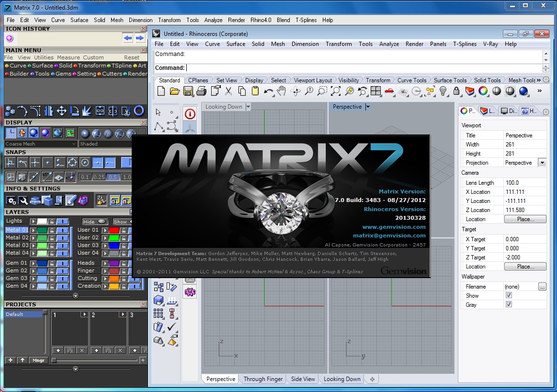Switch to the Curve Tools toolbar tab

tap(411, 80)
